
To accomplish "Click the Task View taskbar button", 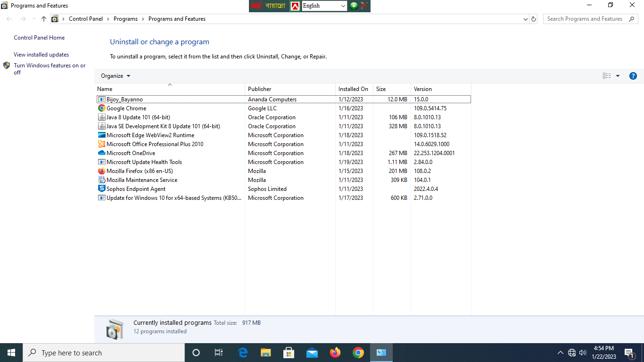I will click(x=219, y=353).
